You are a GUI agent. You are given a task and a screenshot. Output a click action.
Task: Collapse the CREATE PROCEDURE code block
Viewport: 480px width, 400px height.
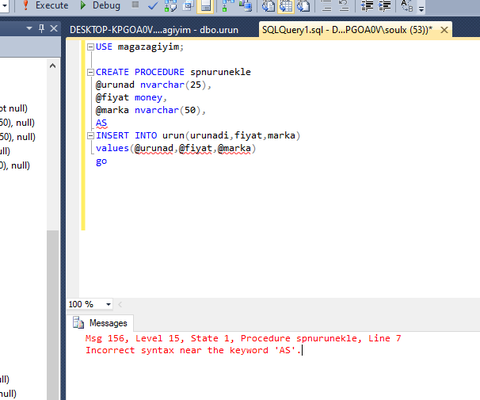click(90, 72)
